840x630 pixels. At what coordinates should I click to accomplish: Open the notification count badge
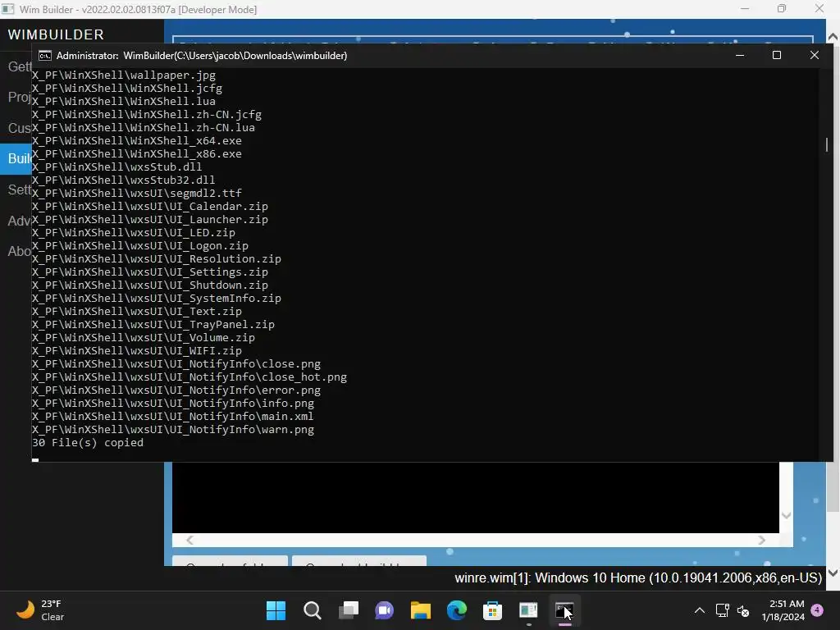[817, 609]
